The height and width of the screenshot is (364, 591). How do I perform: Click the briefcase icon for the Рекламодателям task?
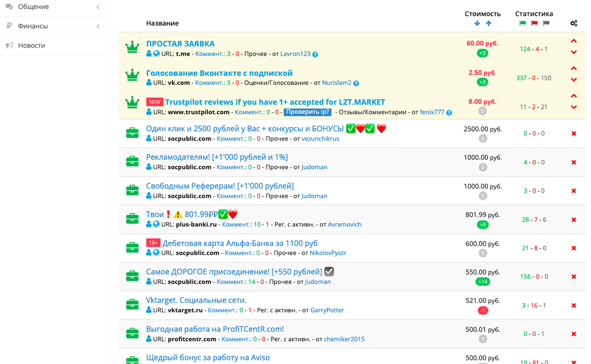coord(132,162)
